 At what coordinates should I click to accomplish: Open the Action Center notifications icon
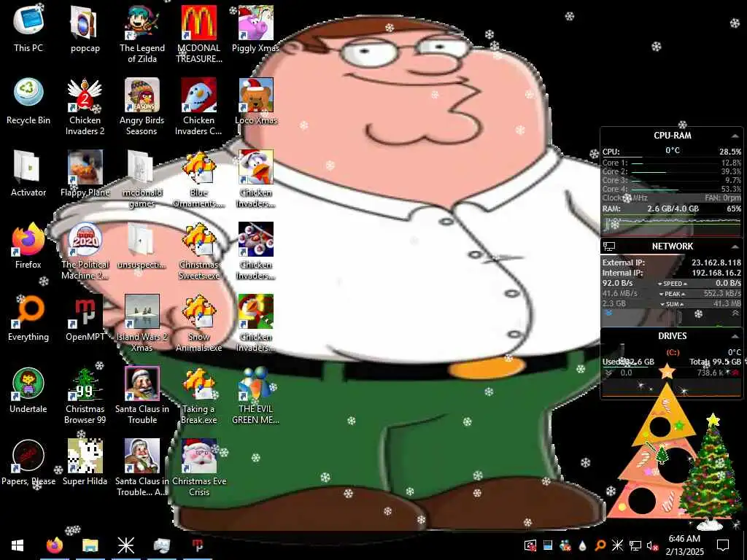(x=723, y=545)
